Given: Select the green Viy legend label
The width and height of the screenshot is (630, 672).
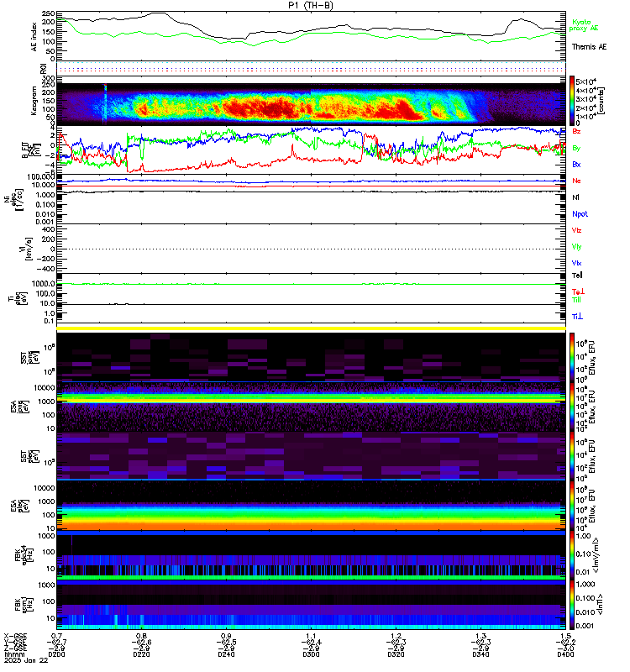Looking at the screenshot, I should tap(576, 247).
